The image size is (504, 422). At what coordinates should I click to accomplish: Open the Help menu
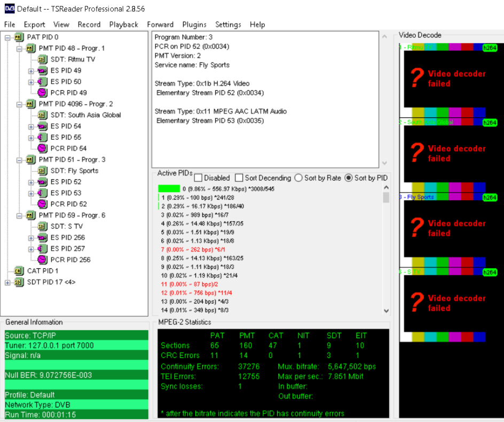tap(257, 25)
